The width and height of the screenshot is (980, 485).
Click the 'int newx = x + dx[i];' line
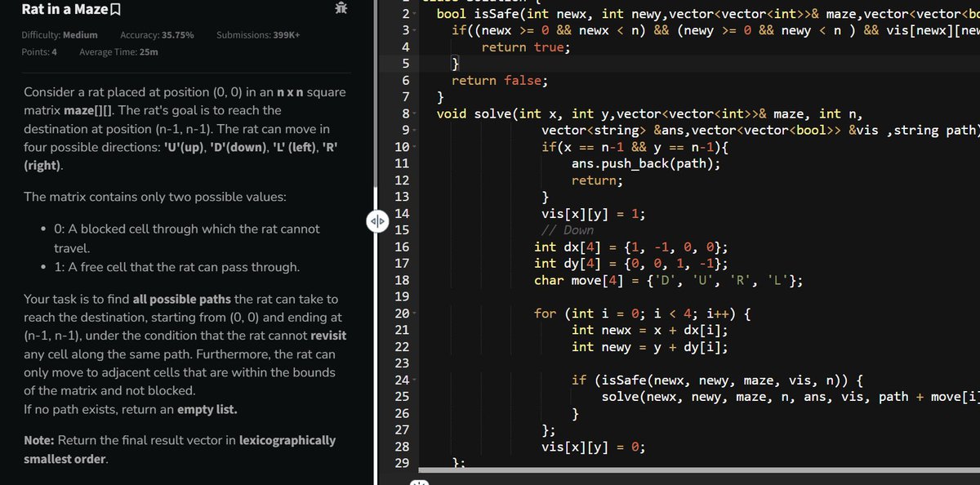(650, 330)
